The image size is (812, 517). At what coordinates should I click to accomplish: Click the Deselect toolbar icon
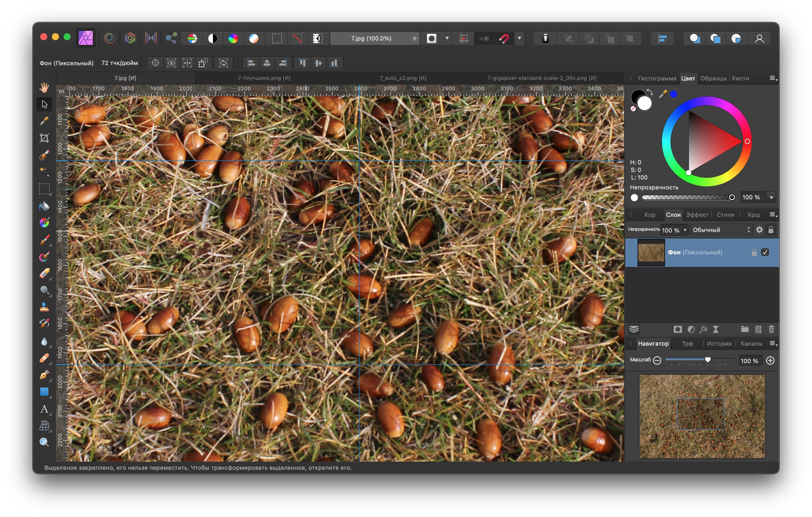[297, 38]
